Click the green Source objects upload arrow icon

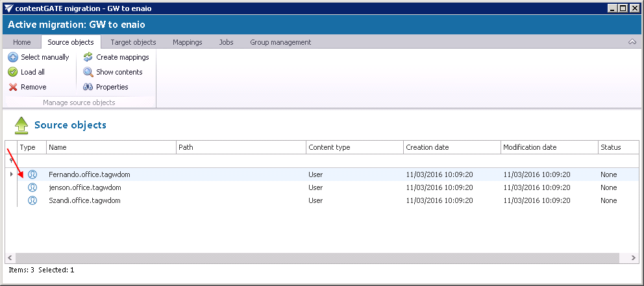[21, 125]
